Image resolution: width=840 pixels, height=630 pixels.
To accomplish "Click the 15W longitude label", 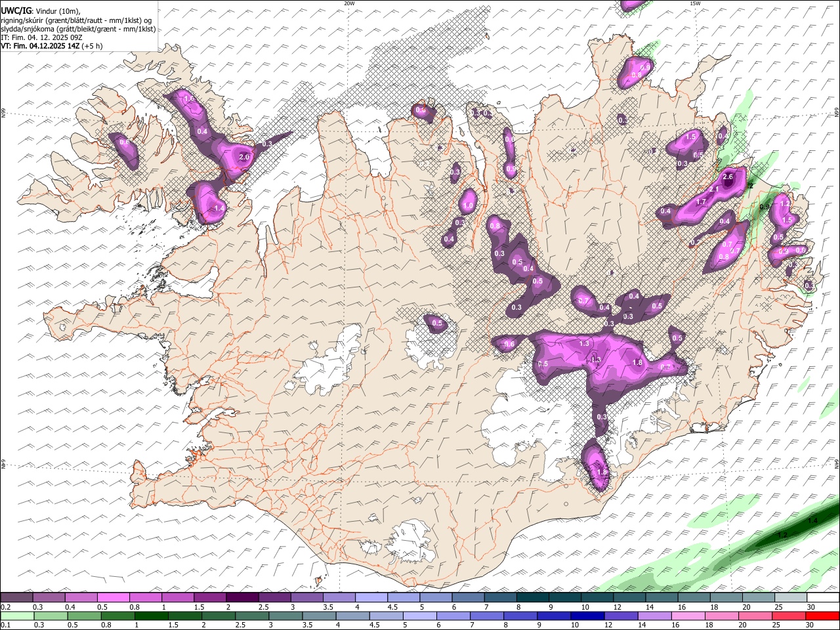I will (695, 3).
